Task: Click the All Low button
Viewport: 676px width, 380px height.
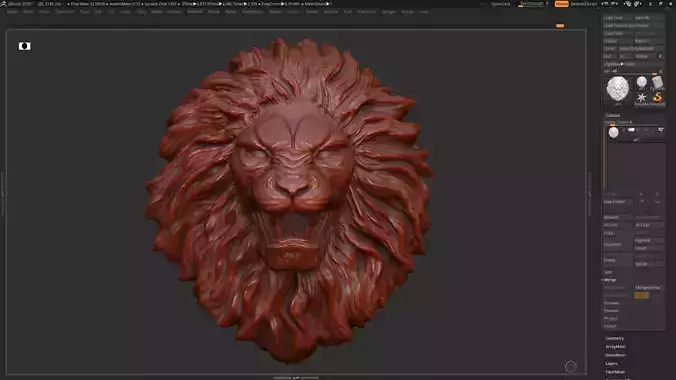Action: tap(618, 225)
